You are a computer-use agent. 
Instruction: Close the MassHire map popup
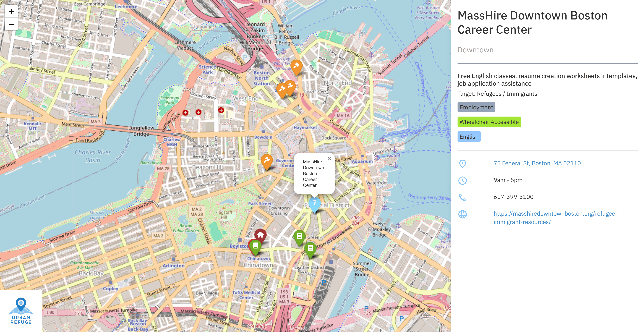329,159
